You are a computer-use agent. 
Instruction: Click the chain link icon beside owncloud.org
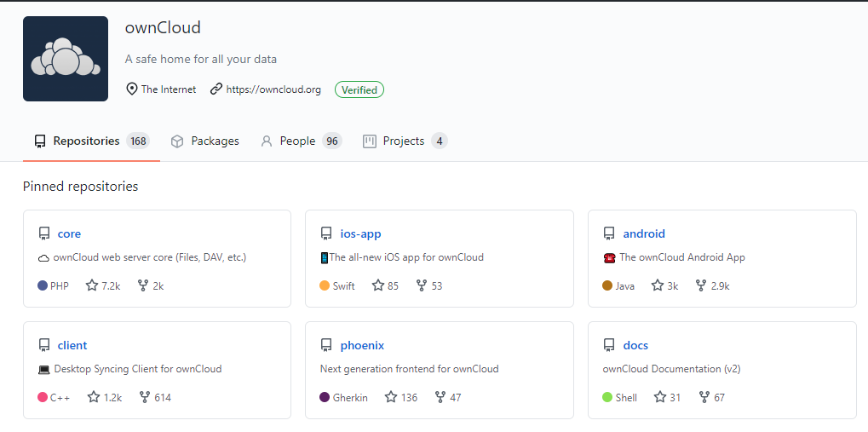(216, 89)
